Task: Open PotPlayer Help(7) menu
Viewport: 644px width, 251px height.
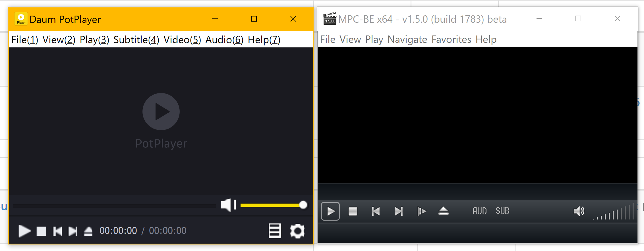Action: [x=264, y=40]
